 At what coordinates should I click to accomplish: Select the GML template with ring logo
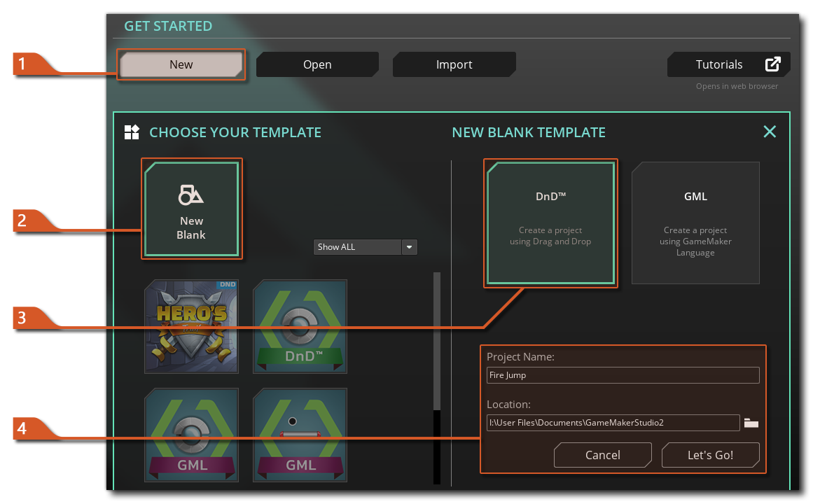[191, 435]
